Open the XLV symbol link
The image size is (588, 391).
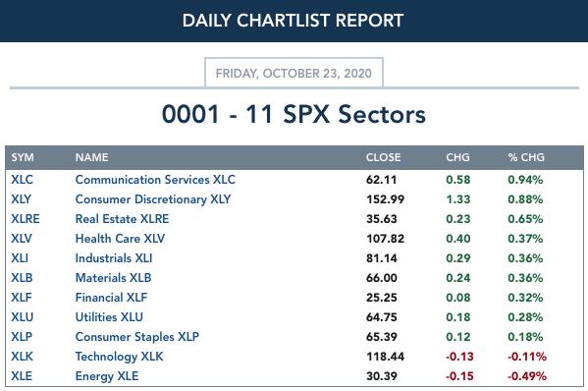22,239
